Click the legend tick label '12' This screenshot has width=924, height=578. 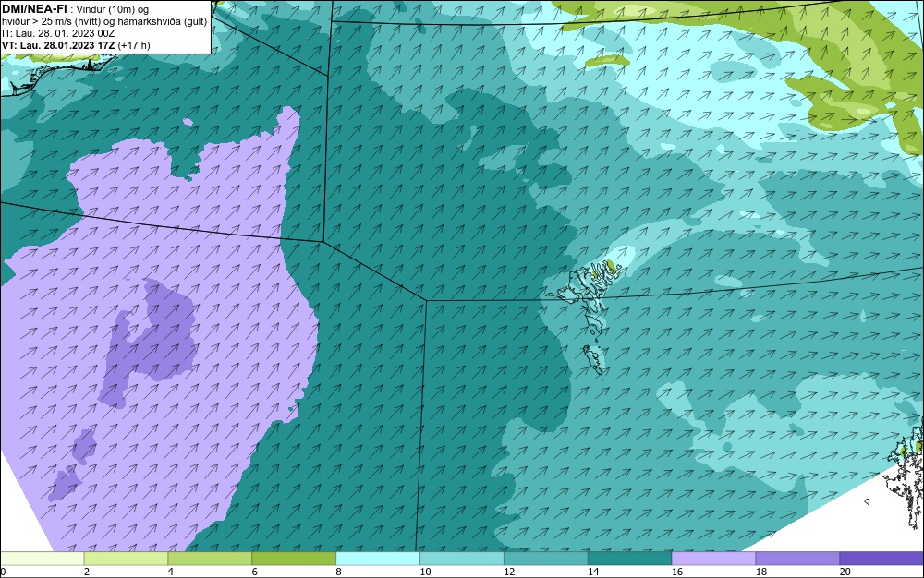pyautogui.click(x=509, y=572)
